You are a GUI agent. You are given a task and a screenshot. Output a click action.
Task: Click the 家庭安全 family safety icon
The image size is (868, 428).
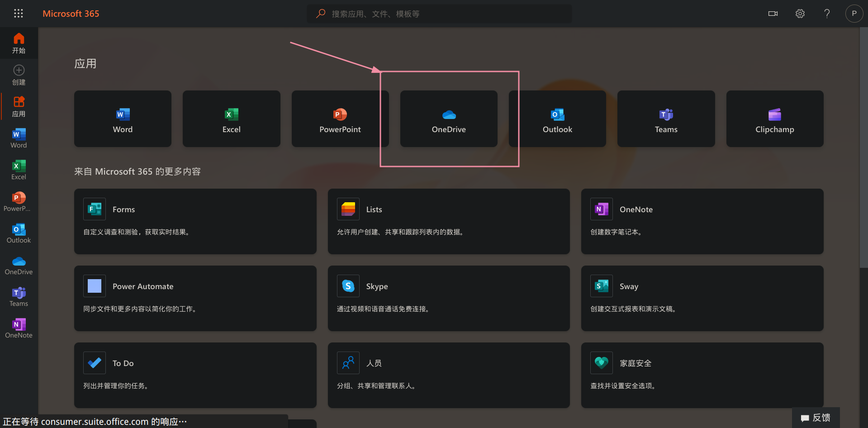point(602,363)
